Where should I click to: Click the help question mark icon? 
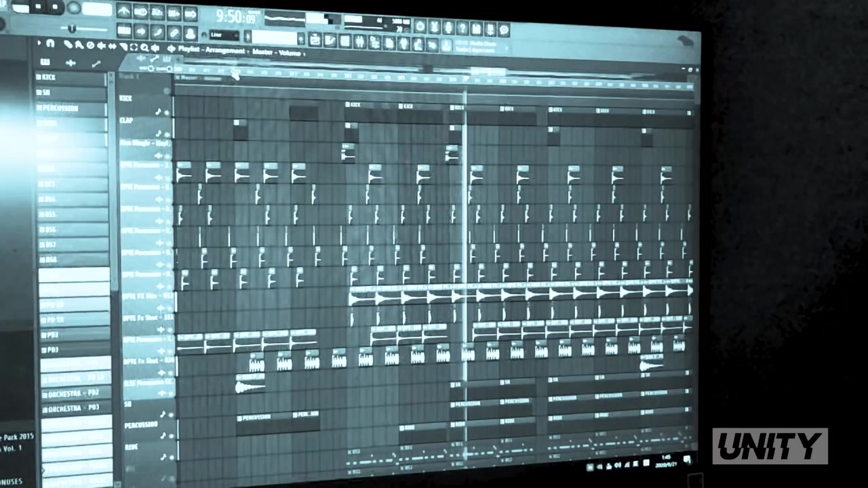coord(462,28)
